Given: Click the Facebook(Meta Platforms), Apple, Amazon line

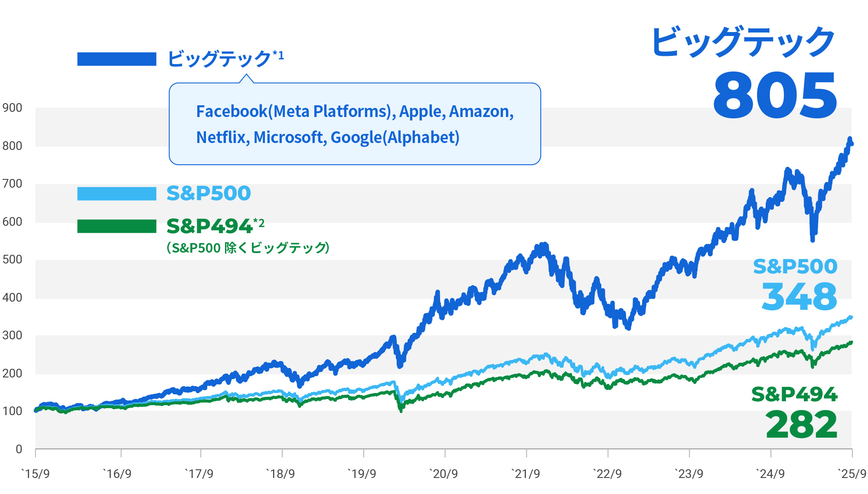Looking at the screenshot, I should pyautogui.click(x=355, y=111).
